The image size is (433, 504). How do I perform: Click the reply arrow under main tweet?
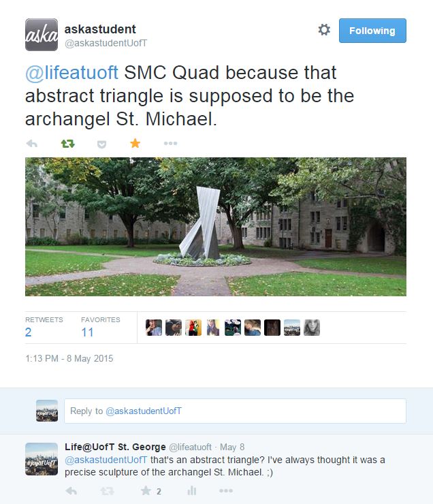31,144
